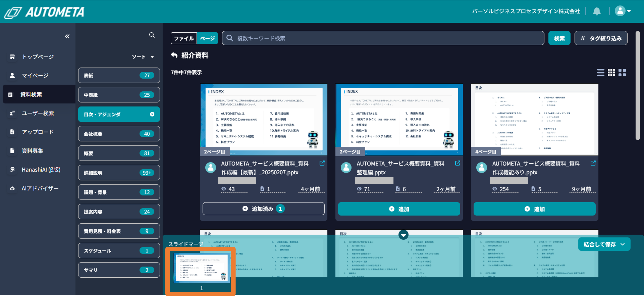Filter by 中表紙 category
The image size is (644, 296).
[x=119, y=95]
